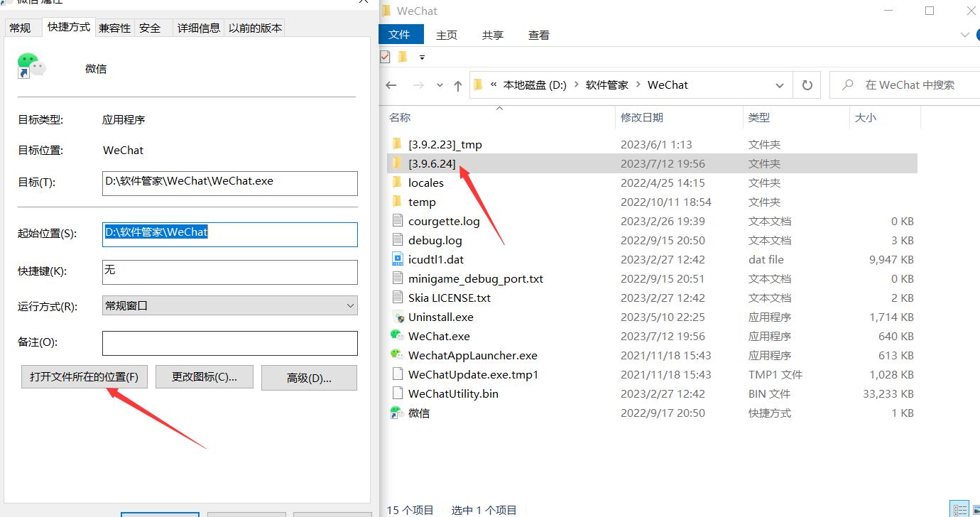Select the icudtl1.dat file
This screenshot has width=980, height=517.
tap(435, 259)
